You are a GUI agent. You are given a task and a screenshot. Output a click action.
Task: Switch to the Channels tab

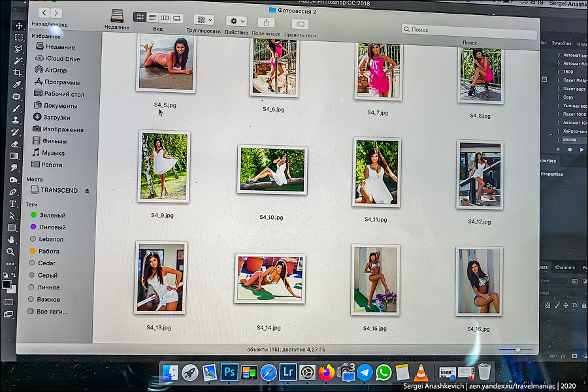(x=564, y=267)
